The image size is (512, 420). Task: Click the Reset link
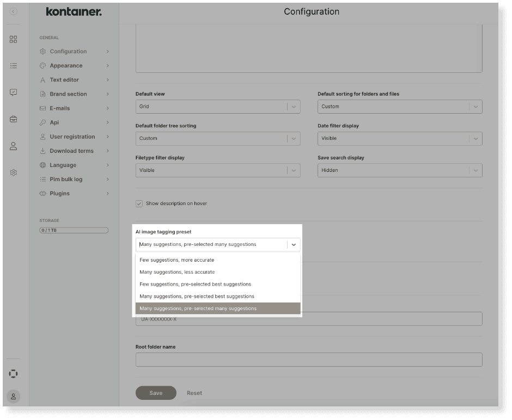point(194,393)
